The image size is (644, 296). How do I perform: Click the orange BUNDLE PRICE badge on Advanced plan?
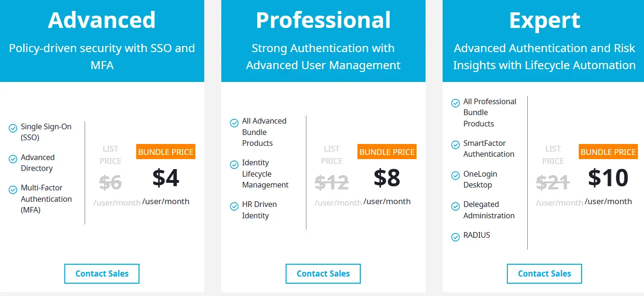click(165, 152)
